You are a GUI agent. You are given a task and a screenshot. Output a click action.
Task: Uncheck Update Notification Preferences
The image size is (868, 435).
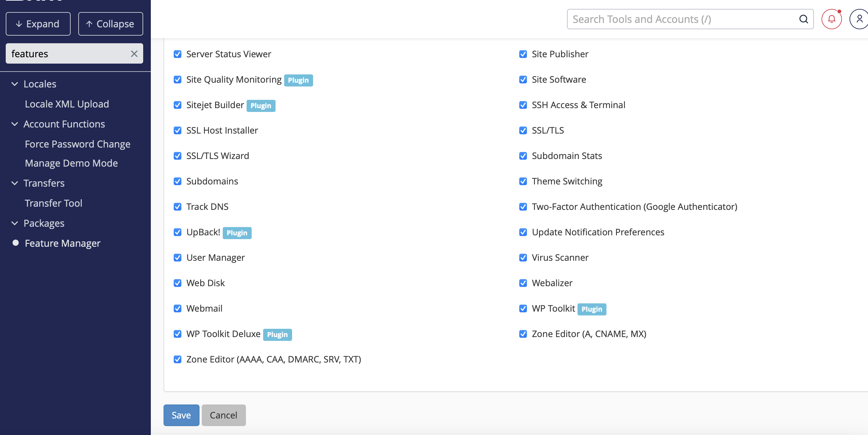523,232
